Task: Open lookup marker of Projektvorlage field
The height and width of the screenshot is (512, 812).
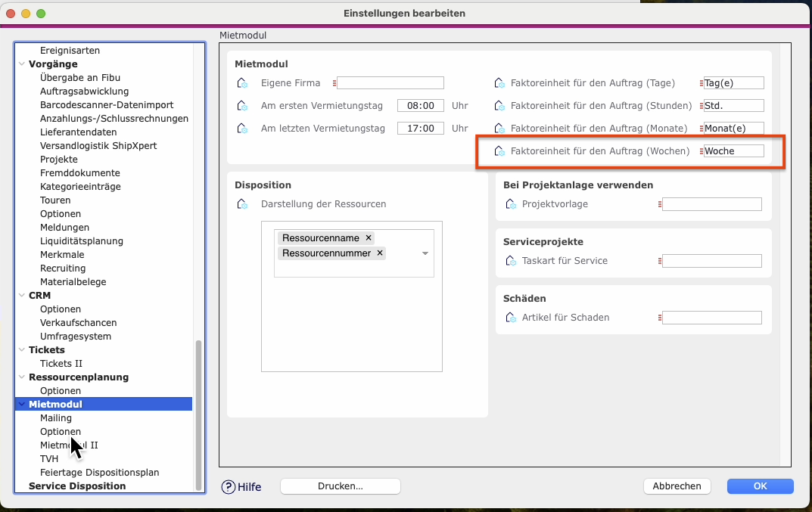Action: (660, 204)
